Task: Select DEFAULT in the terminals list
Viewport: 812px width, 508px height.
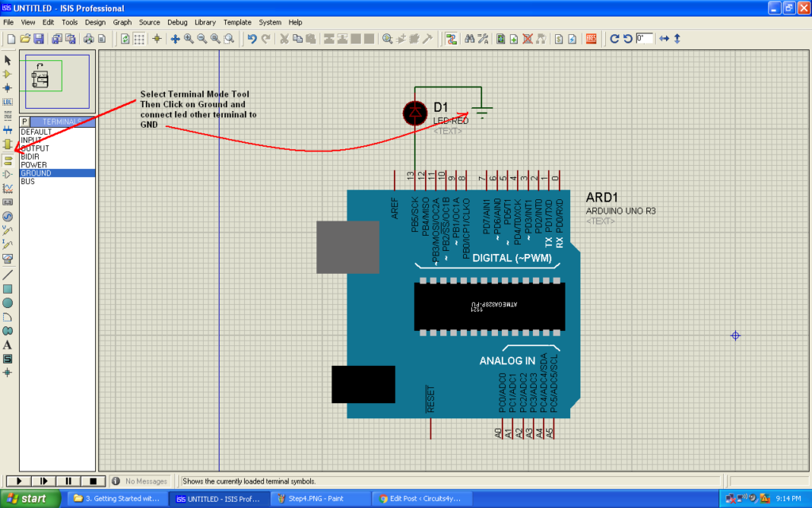Action: [57, 132]
